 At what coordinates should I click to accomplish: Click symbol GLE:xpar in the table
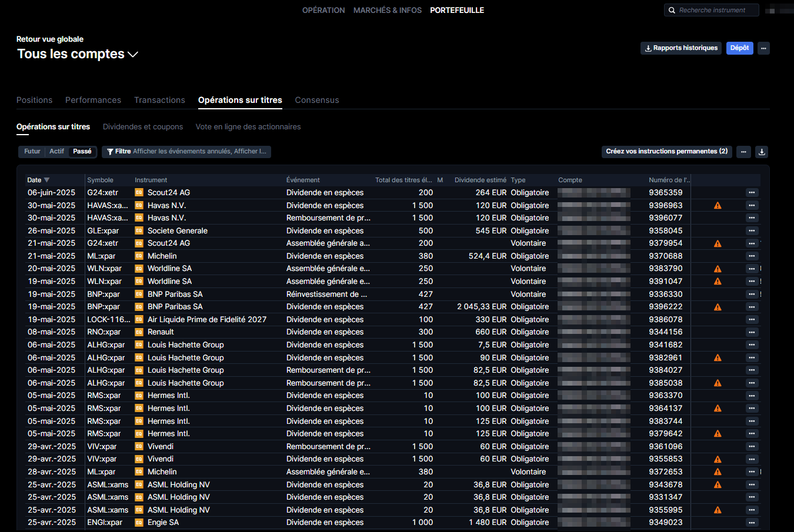tap(103, 231)
